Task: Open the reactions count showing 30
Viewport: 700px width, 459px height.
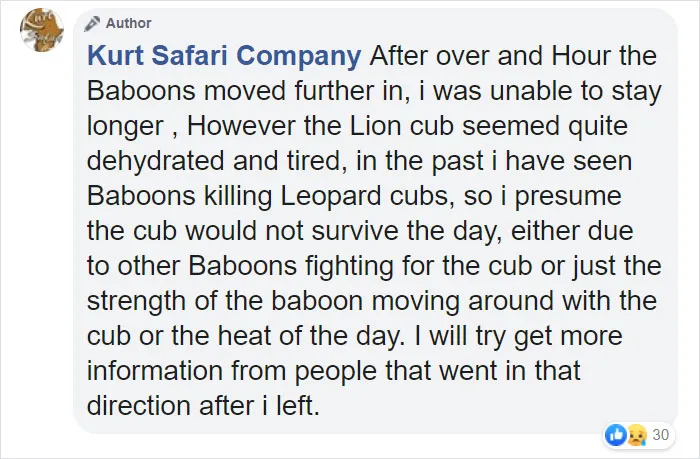Action: [661, 434]
